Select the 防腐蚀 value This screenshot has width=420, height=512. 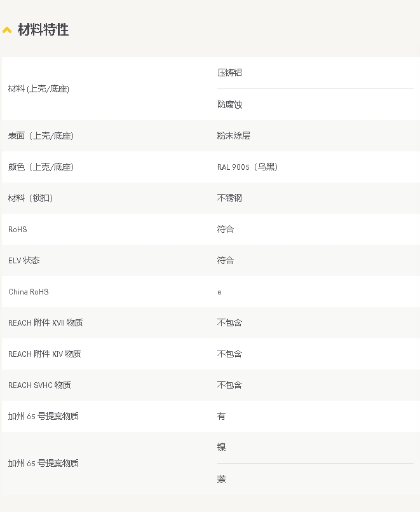[x=229, y=104]
